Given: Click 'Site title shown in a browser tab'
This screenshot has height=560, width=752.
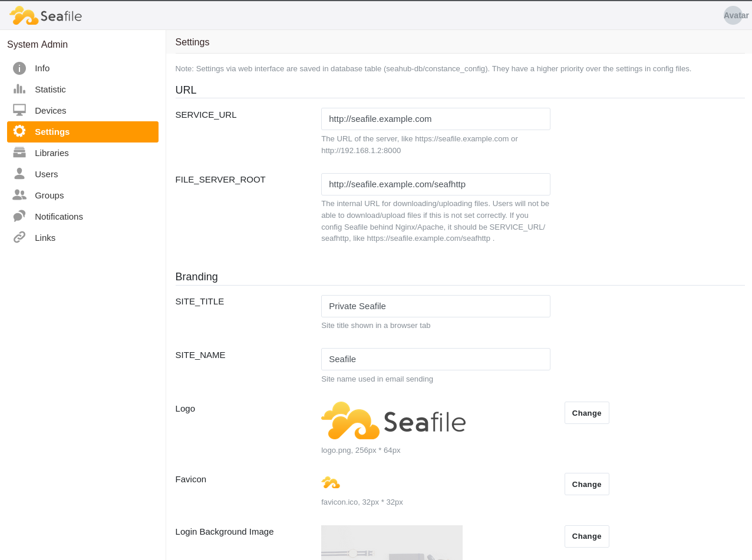Looking at the screenshot, I should click(x=375, y=326).
